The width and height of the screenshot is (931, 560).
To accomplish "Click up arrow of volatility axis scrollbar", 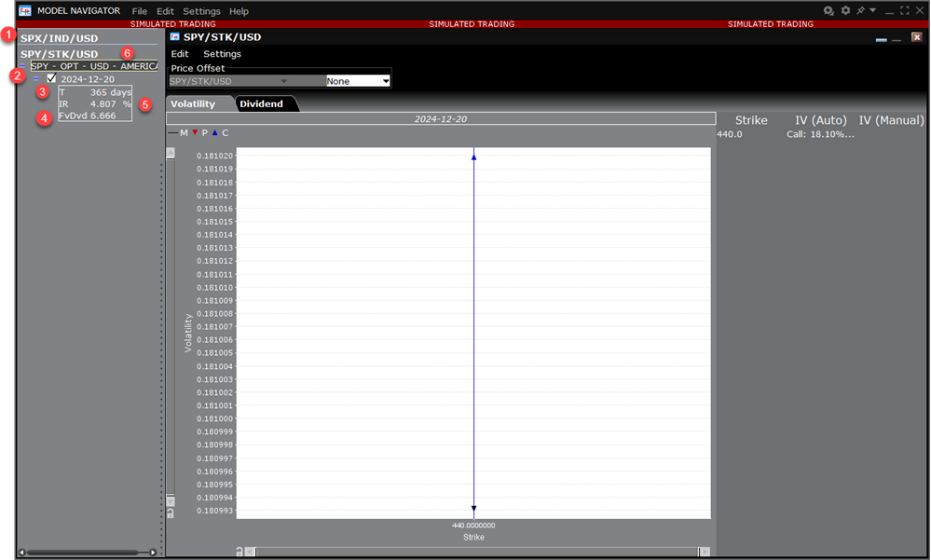I will click(171, 153).
